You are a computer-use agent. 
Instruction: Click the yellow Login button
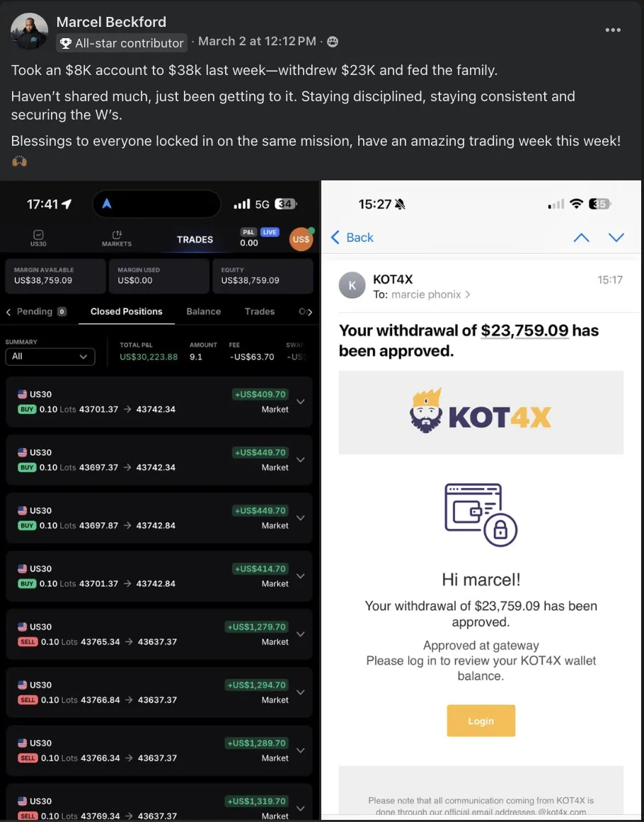pos(481,721)
